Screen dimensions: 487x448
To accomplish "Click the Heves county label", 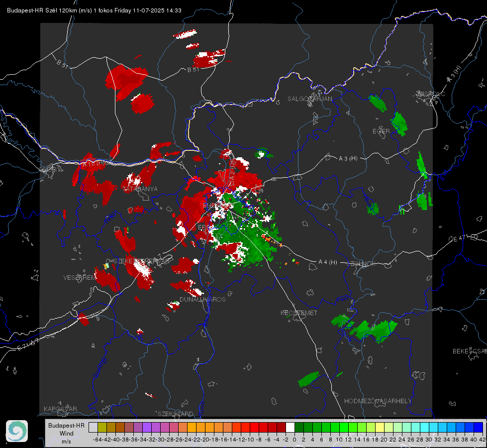I will [368, 201].
